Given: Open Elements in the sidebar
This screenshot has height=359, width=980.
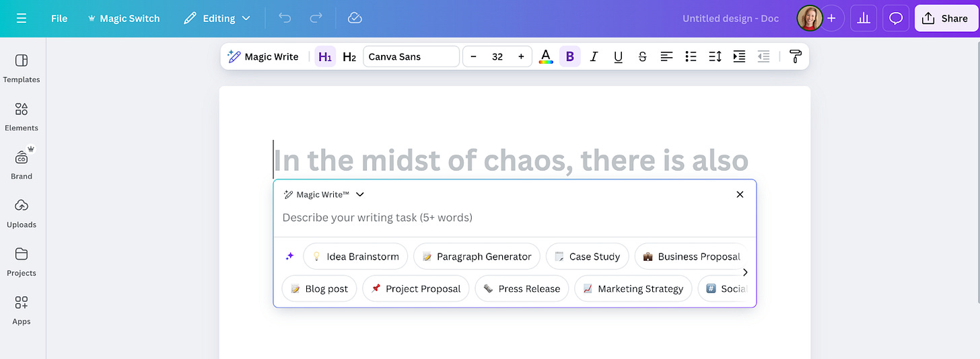Looking at the screenshot, I should (x=22, y=117).
